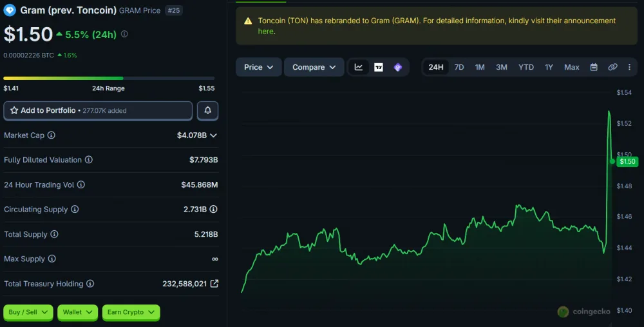Select the 1Y timeframe tab
644x327 pixels.
(x=549, y=67)
